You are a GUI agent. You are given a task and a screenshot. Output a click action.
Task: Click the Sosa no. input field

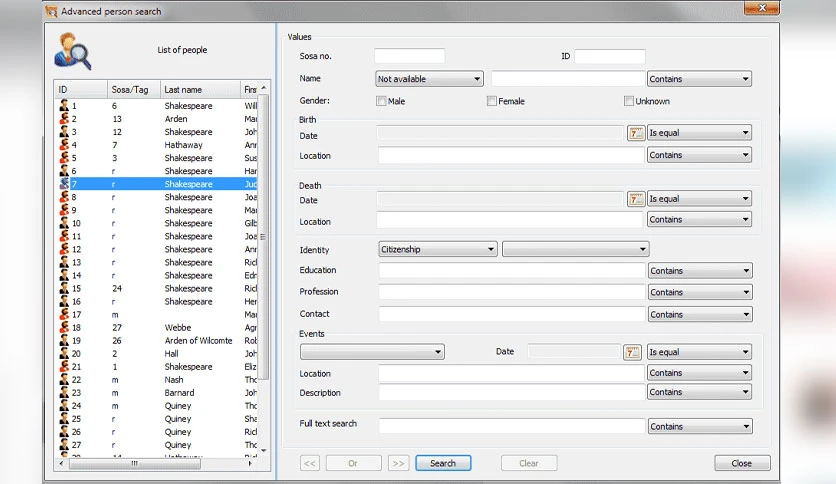[x=409, y=56]
